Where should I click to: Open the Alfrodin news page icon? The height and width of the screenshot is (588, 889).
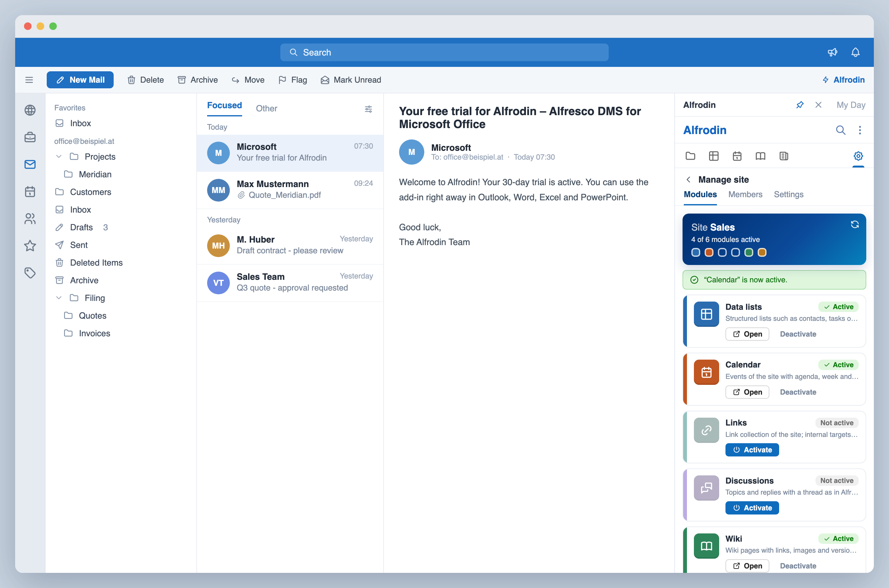784,156
